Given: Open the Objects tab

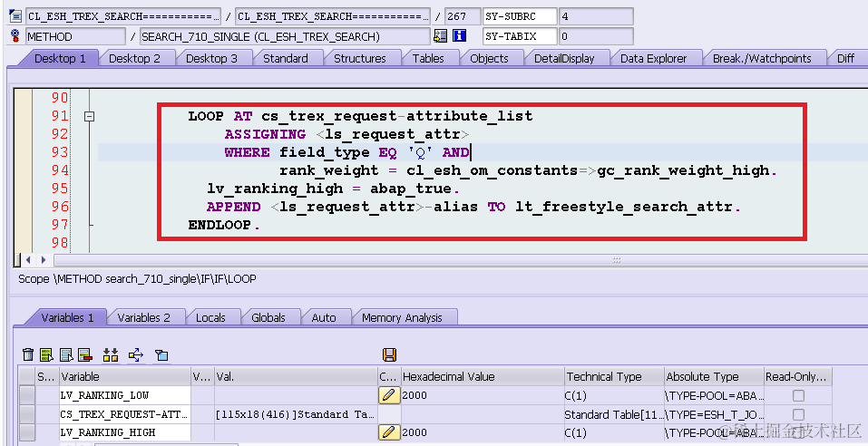Looking at the screenshot, I should [489, 58].
